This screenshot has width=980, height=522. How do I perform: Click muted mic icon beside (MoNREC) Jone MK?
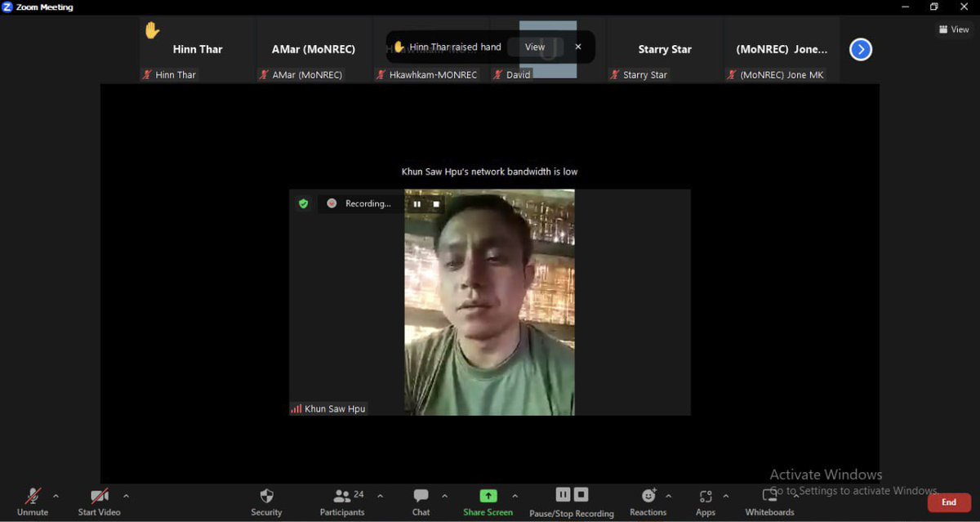[733, 74]
